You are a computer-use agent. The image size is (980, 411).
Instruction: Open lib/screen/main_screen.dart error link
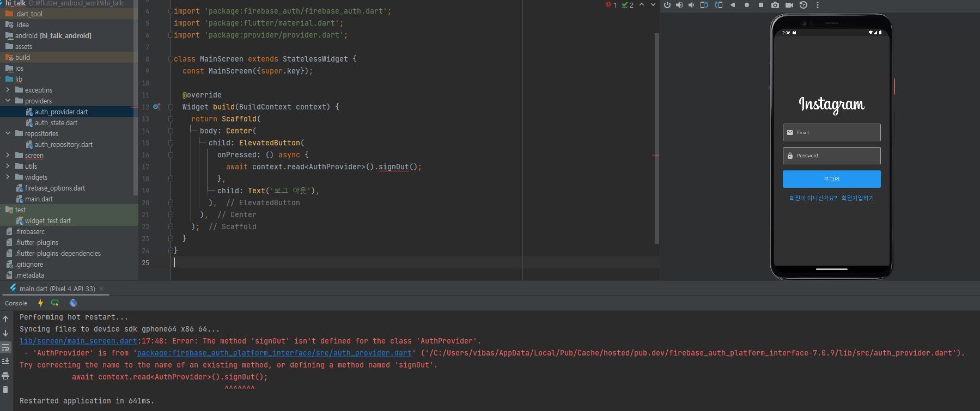click(78, 341)
